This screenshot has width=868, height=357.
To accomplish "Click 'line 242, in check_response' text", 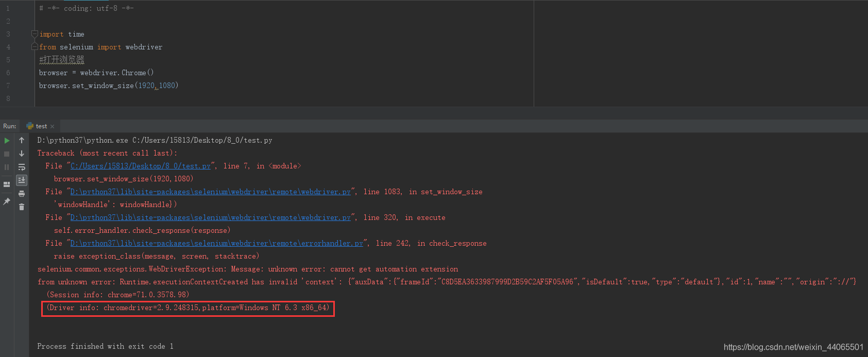I will tap(431, 243).
